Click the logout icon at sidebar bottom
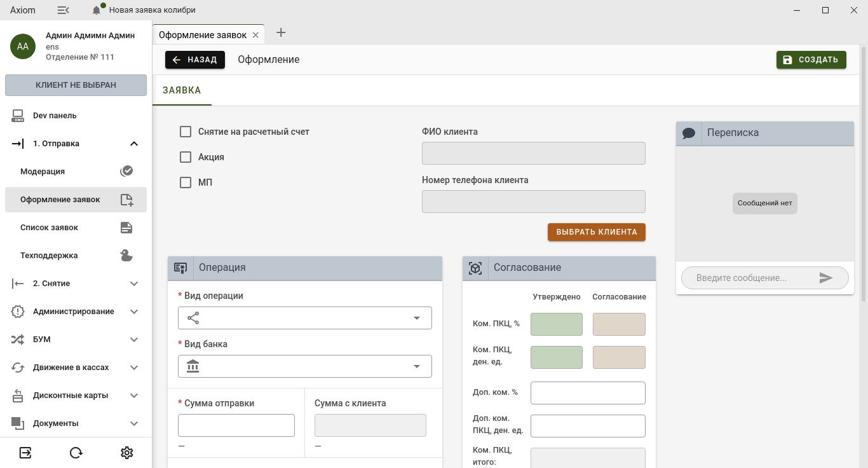 tap(25, 453)
